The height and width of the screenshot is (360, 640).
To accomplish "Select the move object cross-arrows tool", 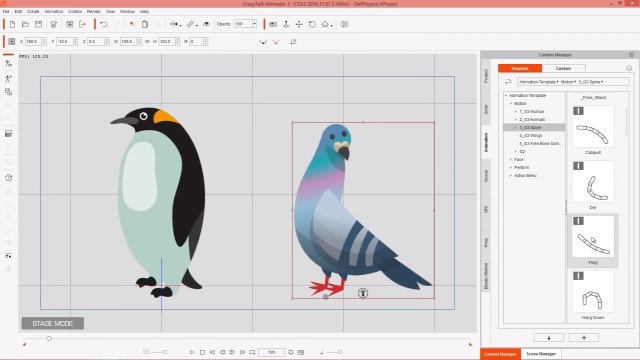I will pos(299,24).
